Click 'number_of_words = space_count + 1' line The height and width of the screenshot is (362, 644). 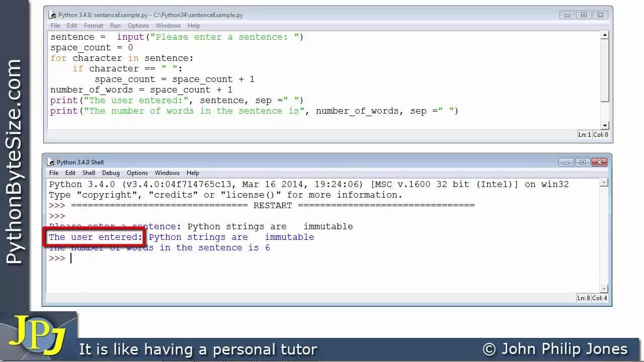point(141,89)
